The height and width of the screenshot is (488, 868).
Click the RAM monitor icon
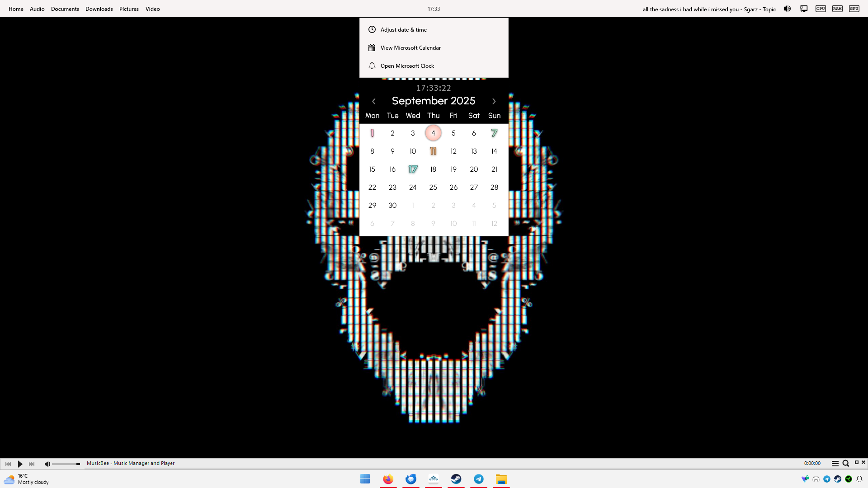837,9
